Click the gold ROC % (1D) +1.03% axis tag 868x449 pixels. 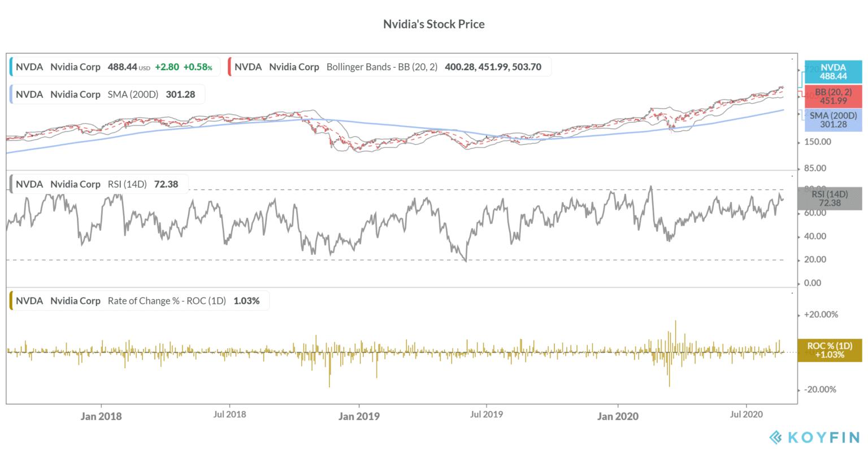[x=830, y=350]
